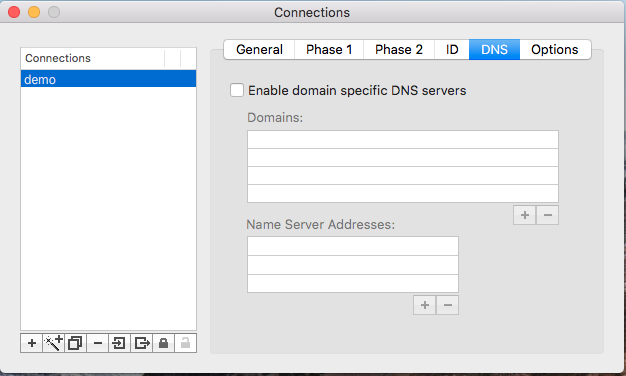Remove a name server address with minus button
Screen dimensions: 626x376
[x=448, y=305]
